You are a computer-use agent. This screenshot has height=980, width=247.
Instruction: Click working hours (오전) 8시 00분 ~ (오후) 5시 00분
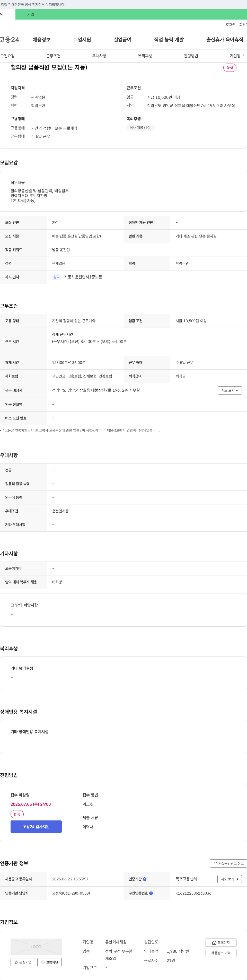tap(90, 342)
